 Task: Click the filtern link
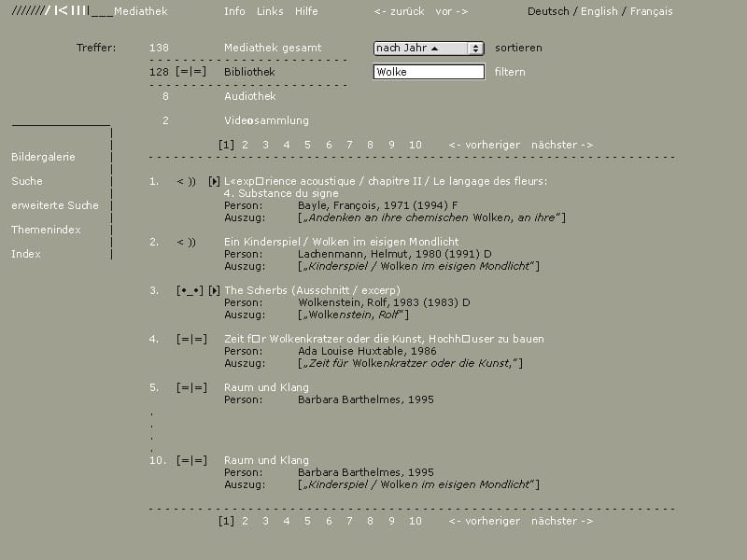[510, 72]
